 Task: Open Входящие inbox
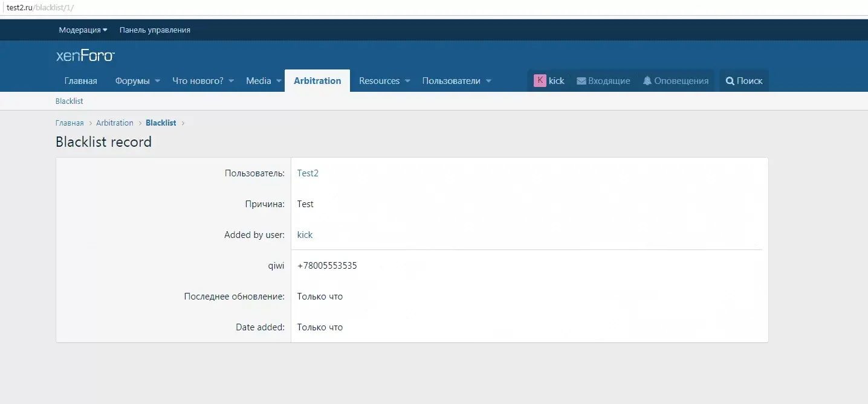[603, 81]
